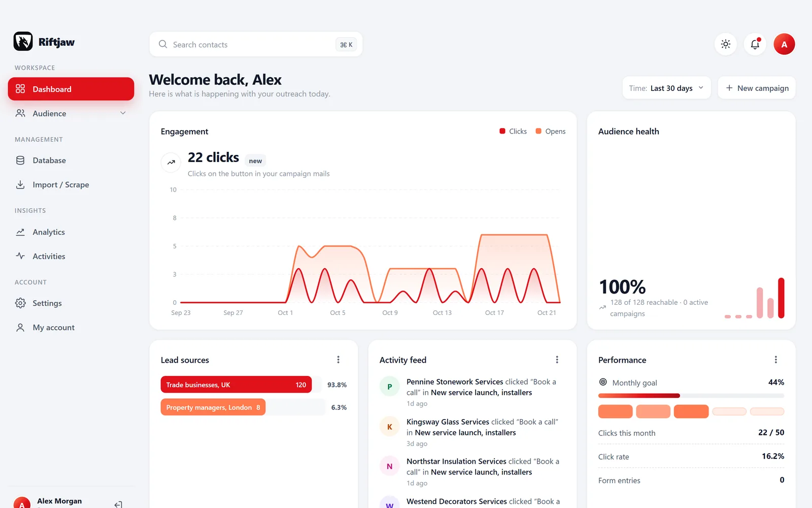This screenshot has height=508, width=812.
Task: Click the Monthly goal progress bar
Action: click(x=691, y=396)
